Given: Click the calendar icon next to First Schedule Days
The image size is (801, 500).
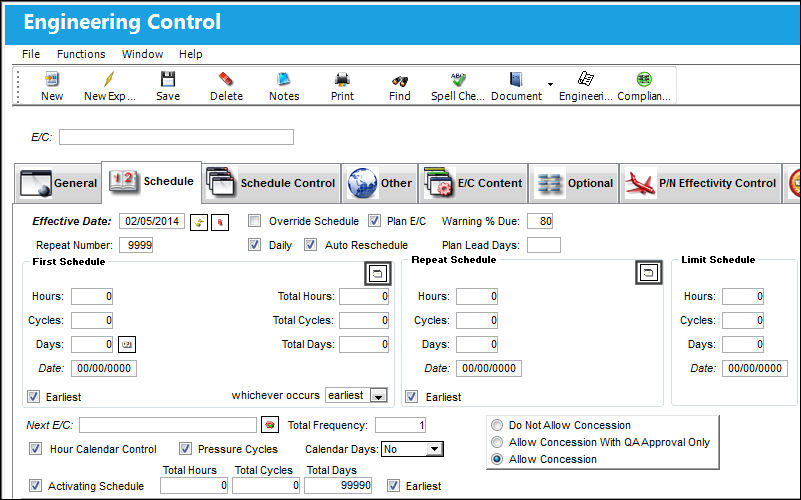Looking at the screenshot, I should pyautogui.click(x=127, y=344).
